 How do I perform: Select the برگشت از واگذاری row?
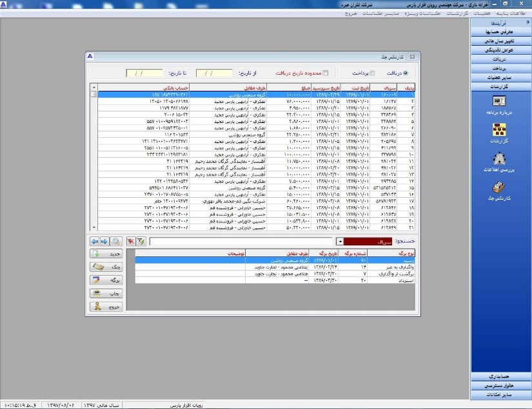tap(275, 274)
